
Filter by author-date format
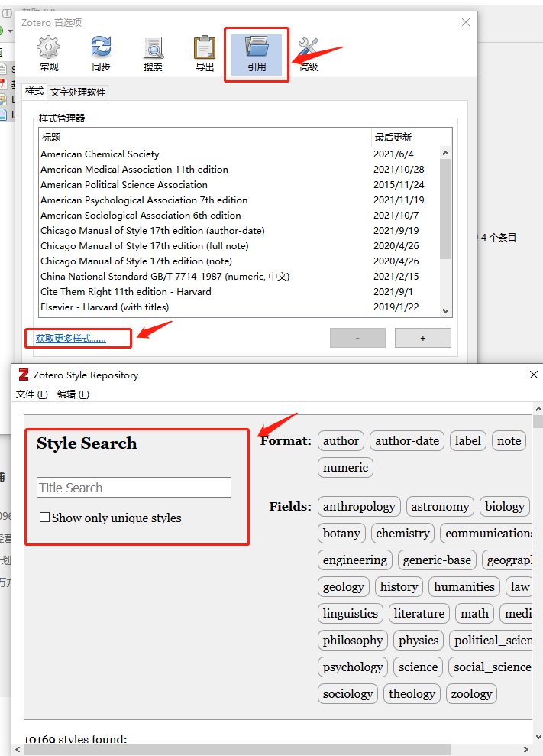[407, 440]
